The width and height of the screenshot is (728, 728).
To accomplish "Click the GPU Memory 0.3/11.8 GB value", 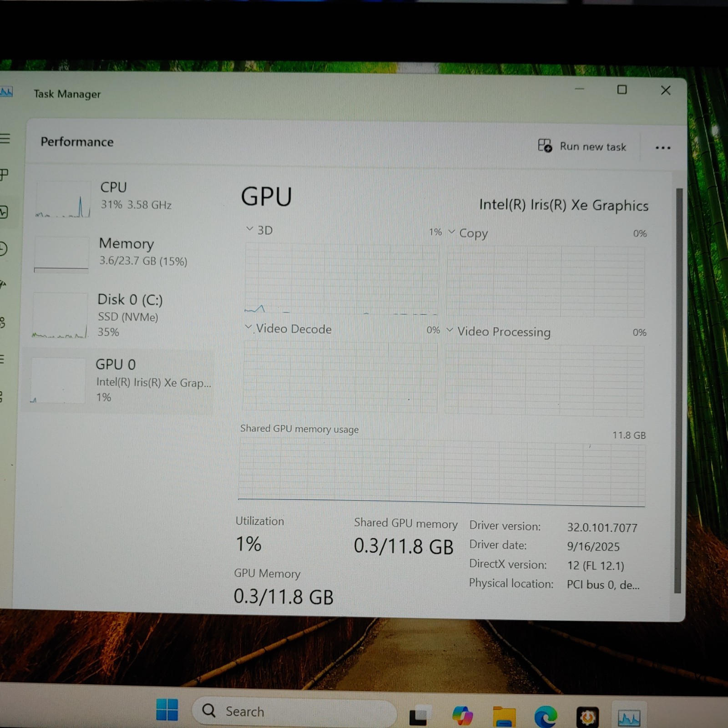I will [x=283, y=597].
